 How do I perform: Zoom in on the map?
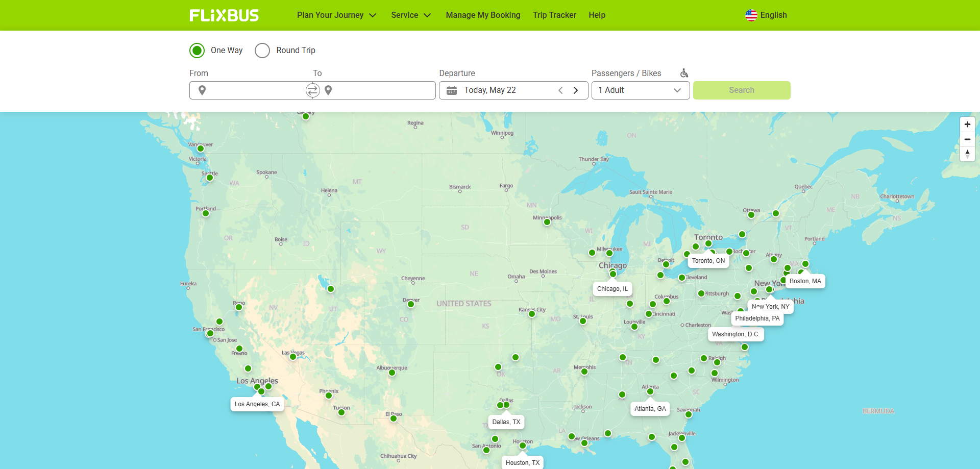[967, 125]
